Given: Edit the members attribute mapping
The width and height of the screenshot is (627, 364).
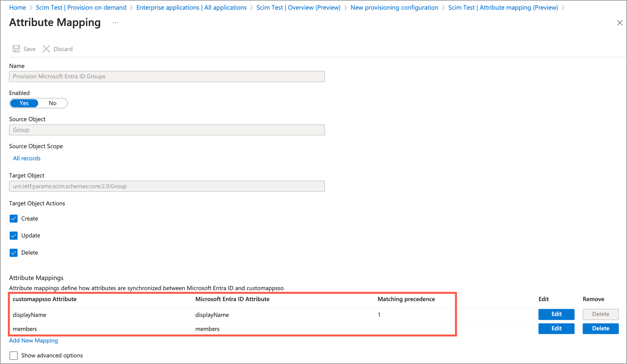Looking at the screenshot, I should point(556,329).
